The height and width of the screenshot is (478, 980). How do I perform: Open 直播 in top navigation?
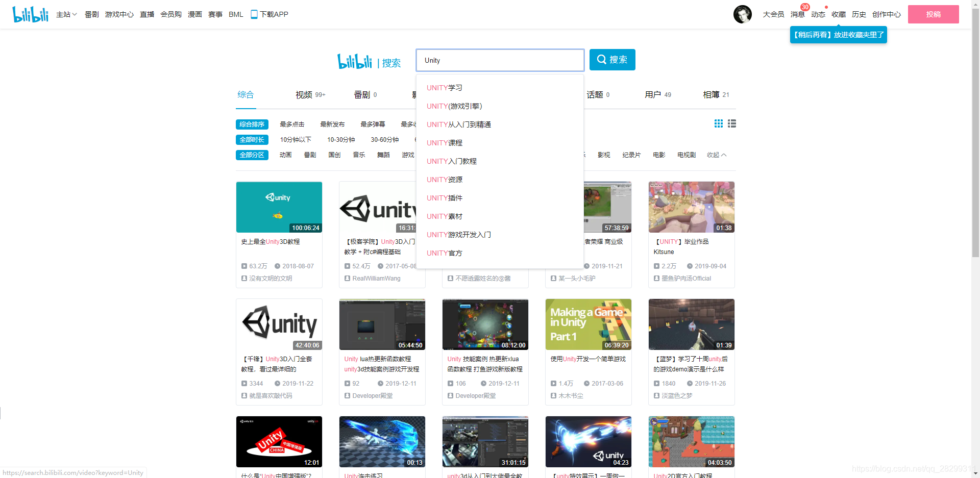click(x=147, y=14)
